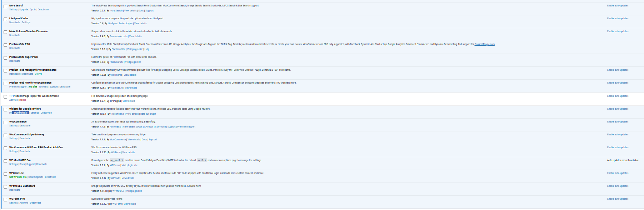Check the WooCommerce plugin row checkbox
Viewport: 644px width, 210px height.
[5, 122]
